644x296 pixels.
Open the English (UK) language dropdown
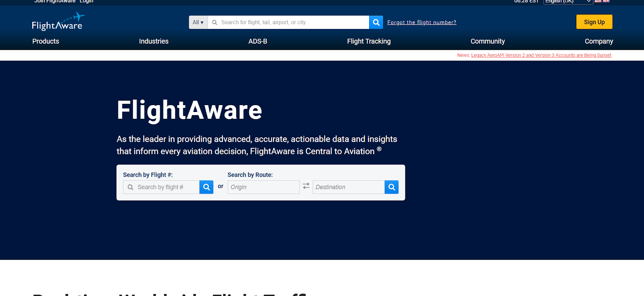568,2
